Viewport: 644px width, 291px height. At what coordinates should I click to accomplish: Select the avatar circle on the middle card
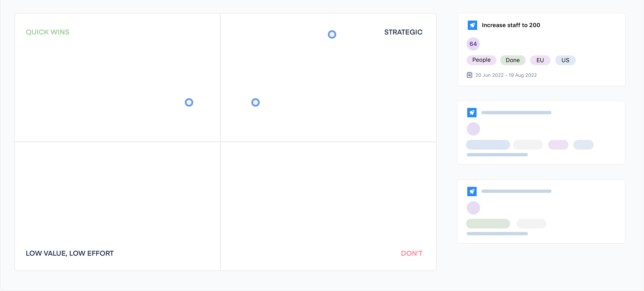(x=473, y=129)
